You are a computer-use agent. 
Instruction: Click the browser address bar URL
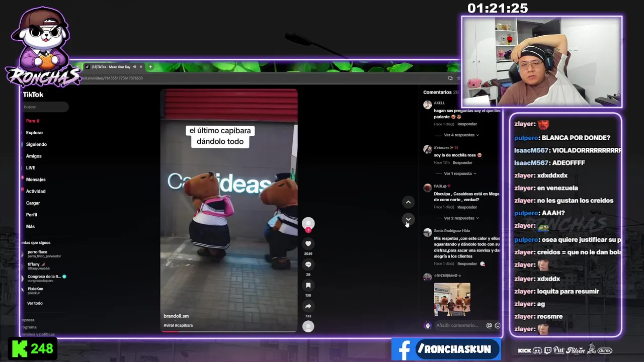click(113, 78)
